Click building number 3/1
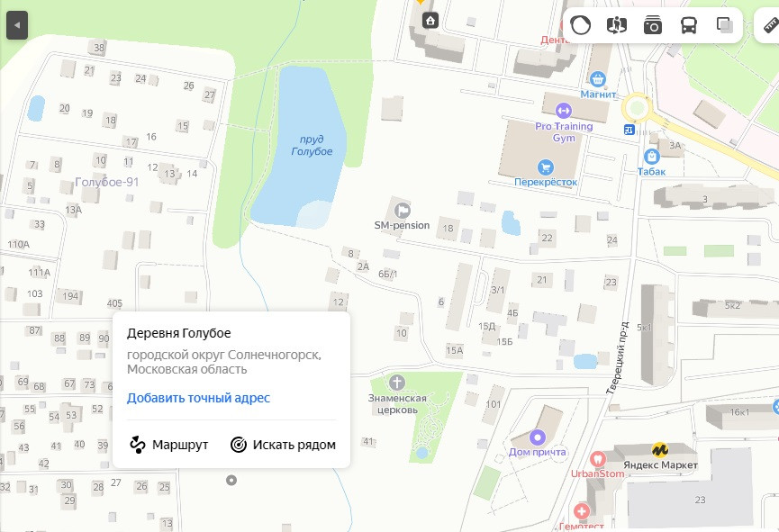The image size is (779, 532). [498, 290]
